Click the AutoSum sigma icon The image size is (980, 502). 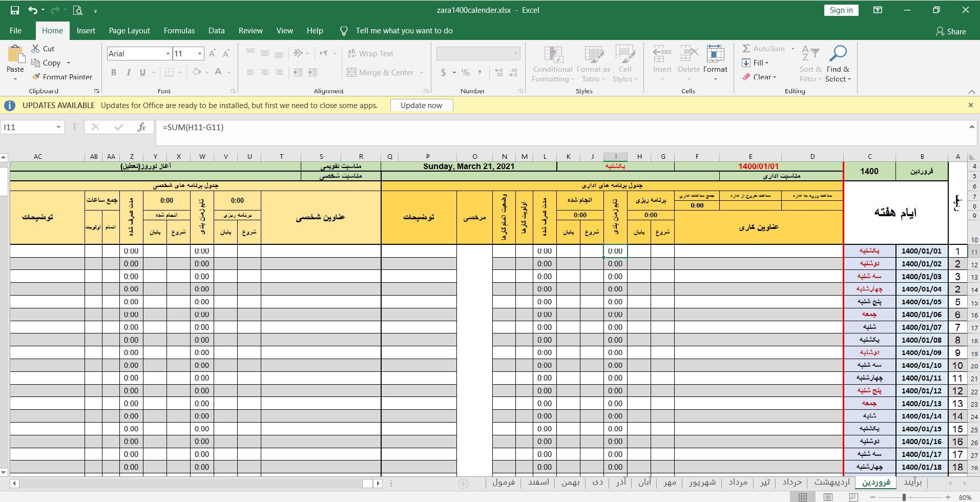click(746, 49)
